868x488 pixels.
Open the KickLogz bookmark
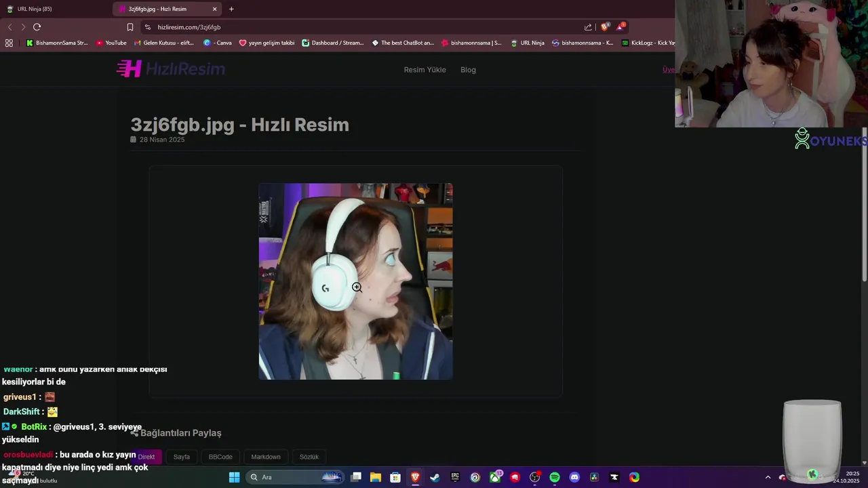(648, 43)
